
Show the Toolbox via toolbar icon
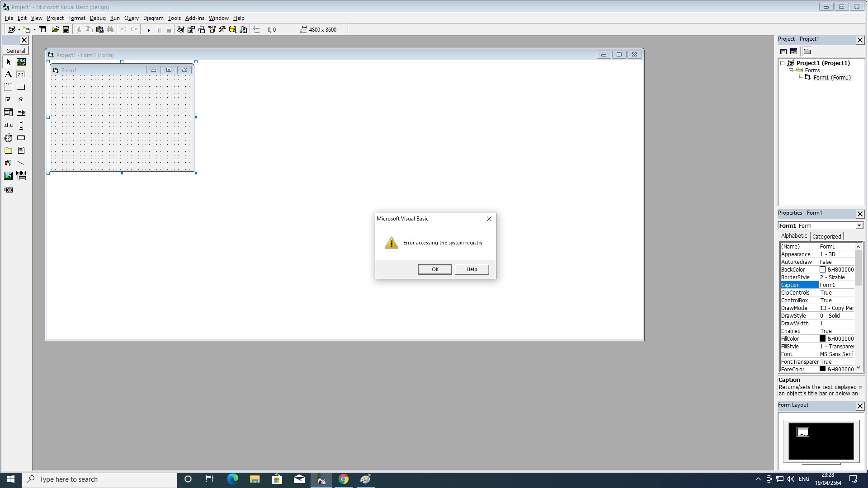click(222, 30)
